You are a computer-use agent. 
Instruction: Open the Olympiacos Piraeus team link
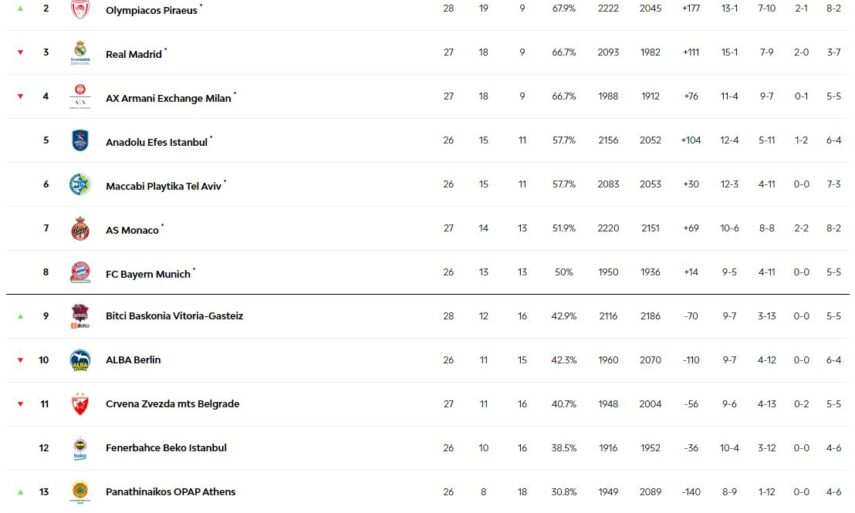[151, 10]
